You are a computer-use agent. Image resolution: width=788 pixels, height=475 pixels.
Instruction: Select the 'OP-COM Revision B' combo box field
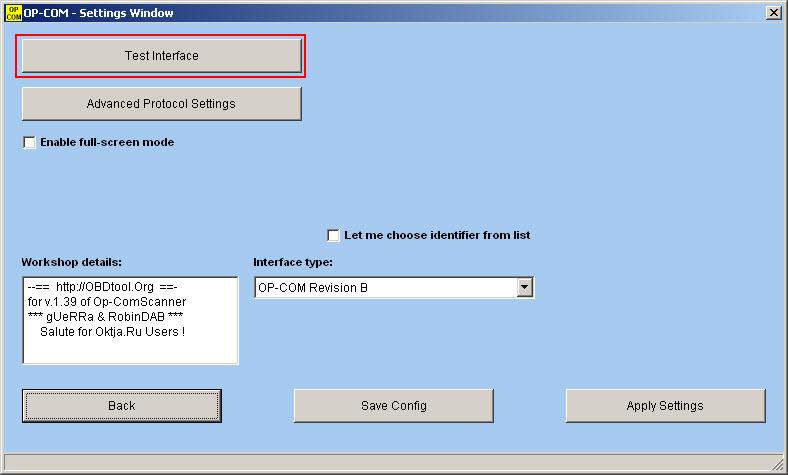point(385,288)
